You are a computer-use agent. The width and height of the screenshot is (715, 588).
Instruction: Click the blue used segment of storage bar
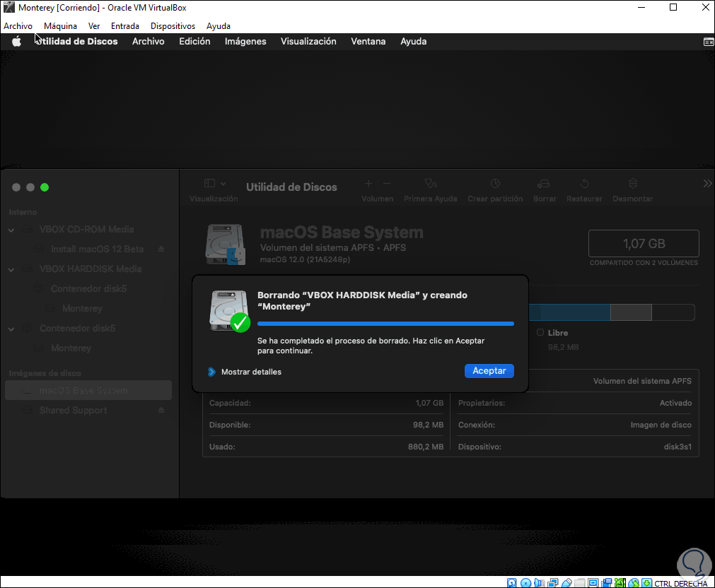pyautogui.click(x=569, y=312)
